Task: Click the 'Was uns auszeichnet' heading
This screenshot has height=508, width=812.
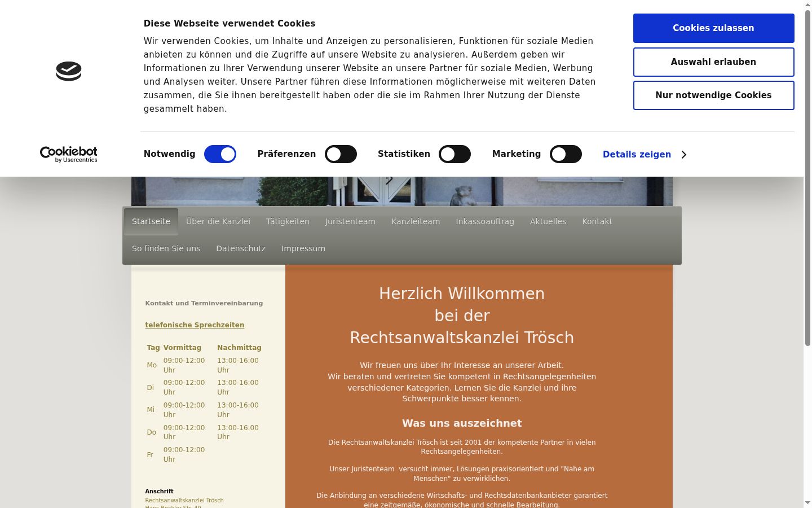Action: [462, 423]
